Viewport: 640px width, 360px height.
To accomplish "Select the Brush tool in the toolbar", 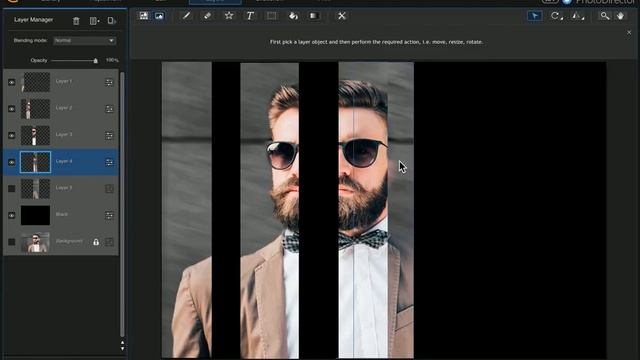I will click(x=187, y=16).
